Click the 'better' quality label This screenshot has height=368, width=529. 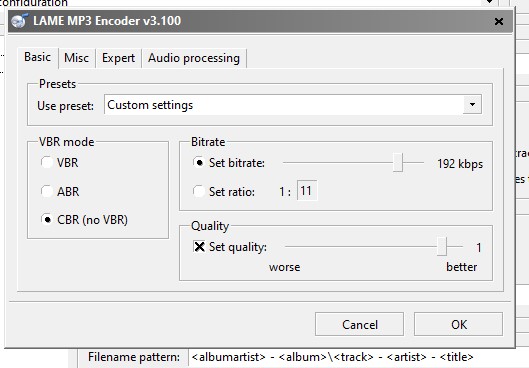pos(462,267)
